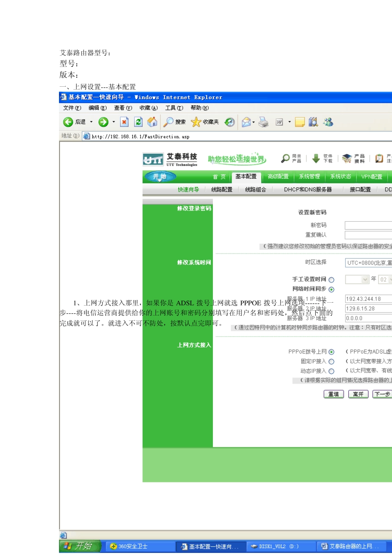Click the IE icon in status bar
392x555 pixels.
pyautogui.click(x=63, y=535)
